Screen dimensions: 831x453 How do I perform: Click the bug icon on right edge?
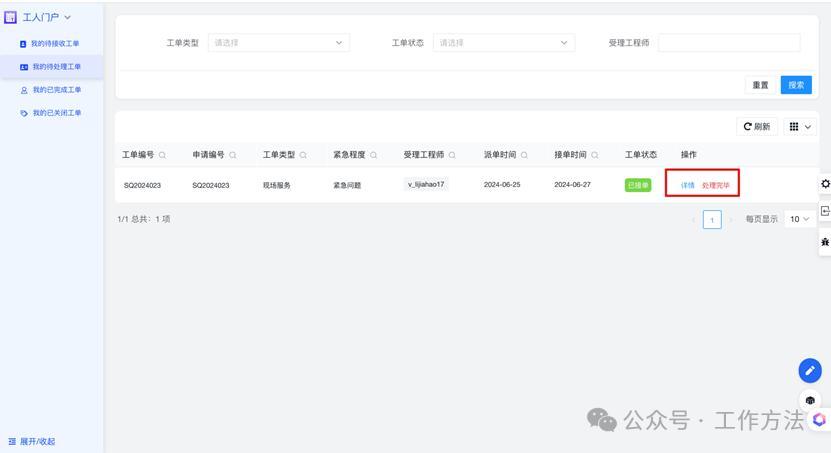(825, 242)
